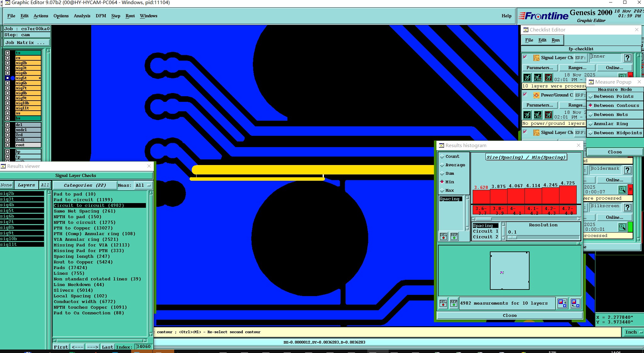Toggle the sig6b layer checkbox
644x353 pixels.
point(8,83)
